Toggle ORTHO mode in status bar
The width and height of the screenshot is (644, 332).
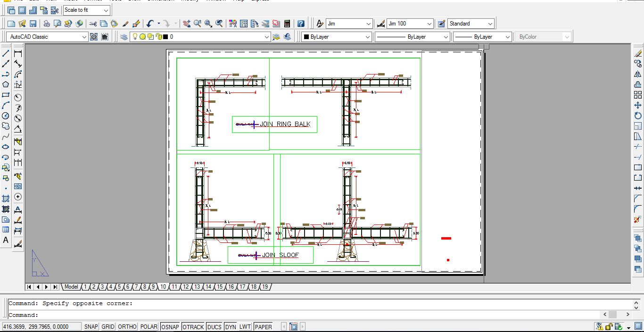point(127,327)
